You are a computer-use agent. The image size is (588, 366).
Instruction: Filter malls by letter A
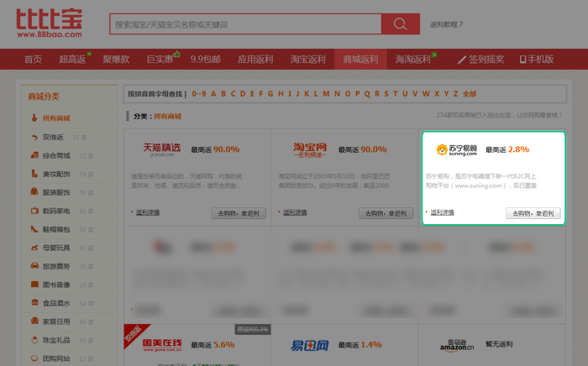point(213,94)
